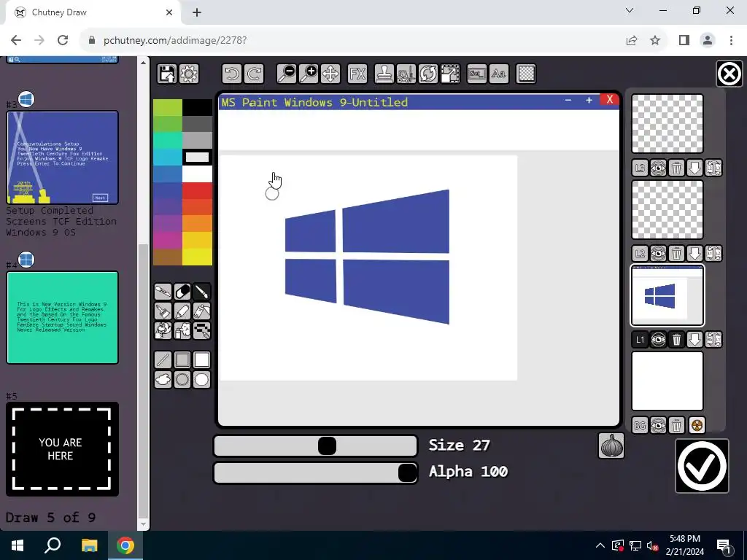Merge layer L2 down with arrow
Screen dimensions: 747x560
[694, 253]
